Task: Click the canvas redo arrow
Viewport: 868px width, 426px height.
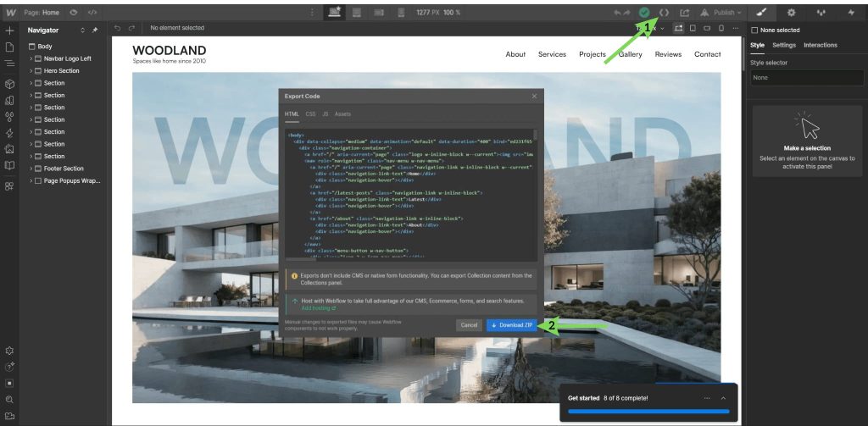Action: [x=131, y=28]
